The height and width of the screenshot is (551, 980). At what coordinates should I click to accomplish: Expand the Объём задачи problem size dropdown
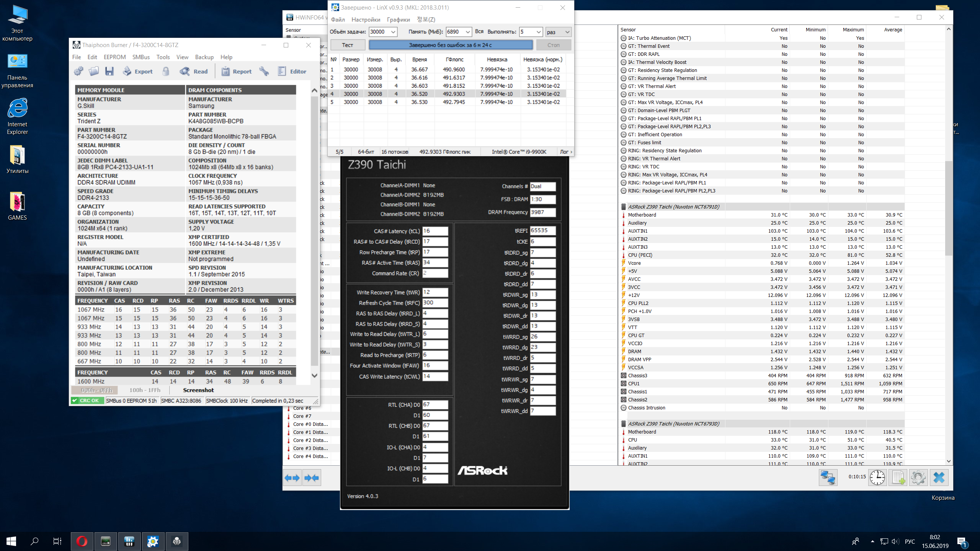coord(393,32)
